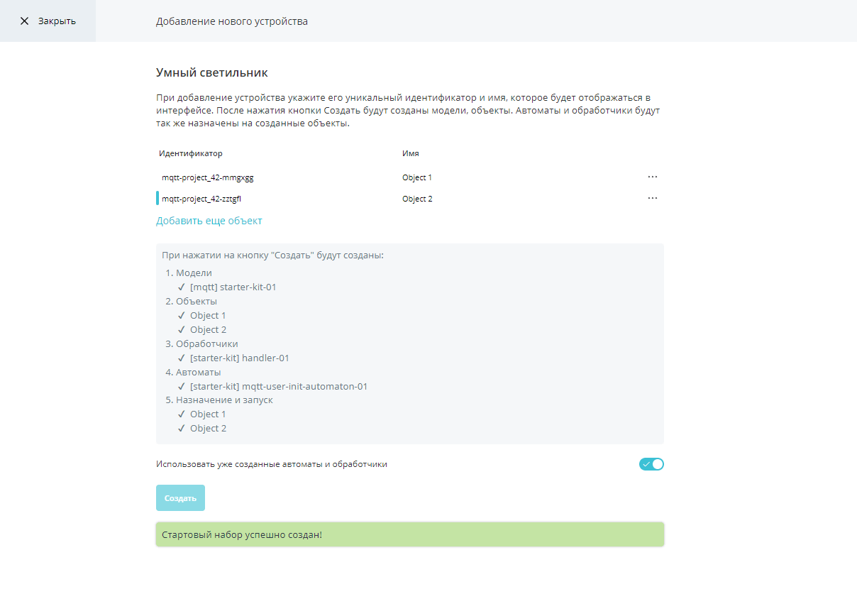Edit identifier field mqtt-project_42-mmgxgg
The image size is (857, 616).
point(277,177)
